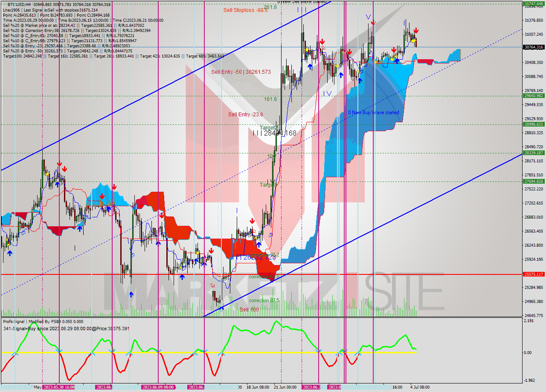
Task: Click the 'correction 87.5' label
Action: (x=264, y=300)
